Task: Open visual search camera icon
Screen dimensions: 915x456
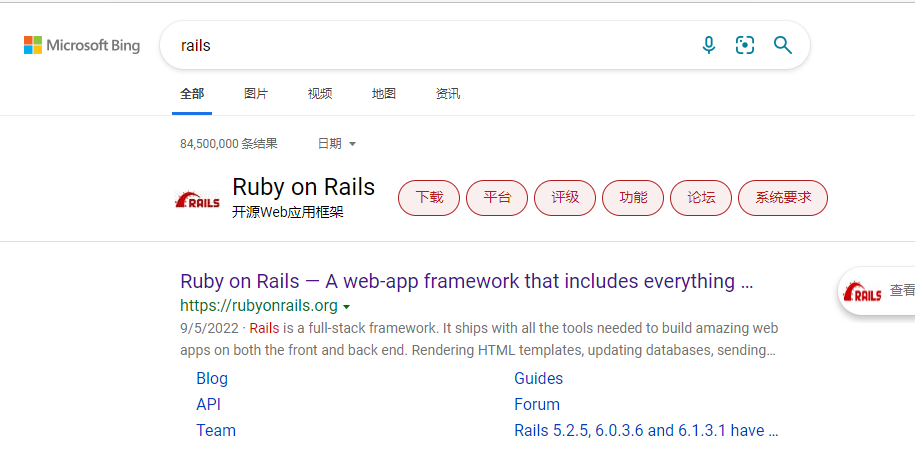Action: [x=745, y=45]
